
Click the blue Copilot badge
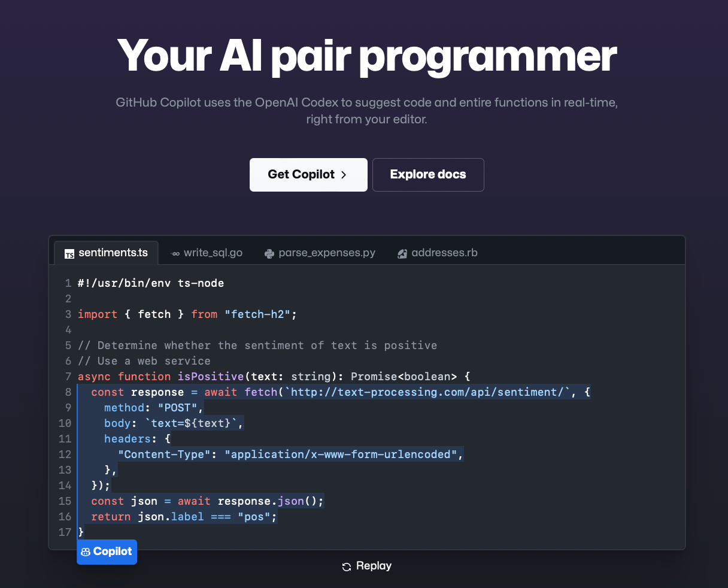[107, 551]
